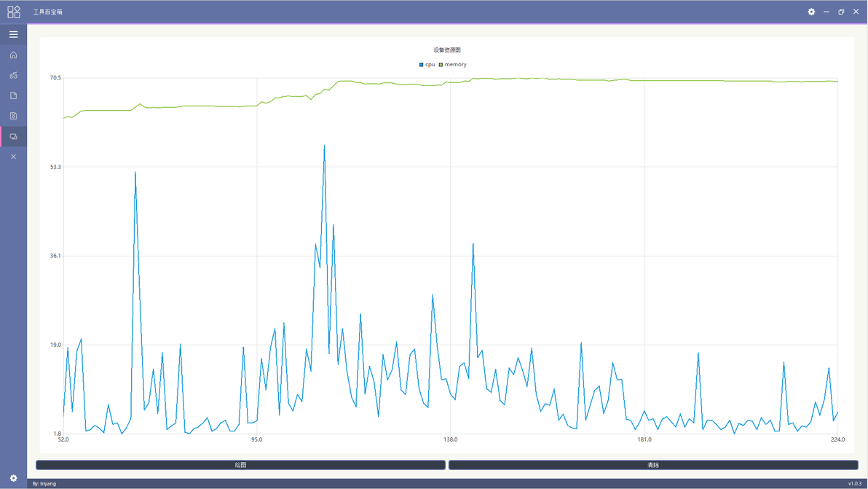Click the blue cpu legend color marker
The image size is (868, 489).
coord(422,65)
